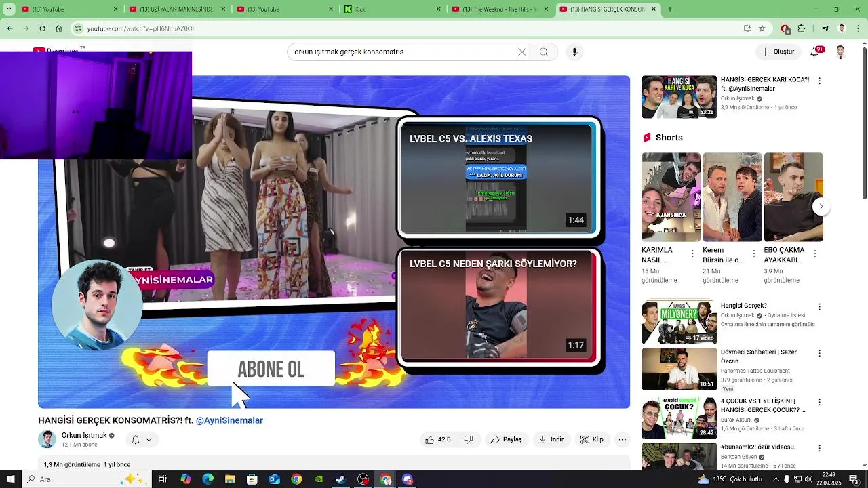Open options for Kerem Bürsin short
868x488 pixels.
point(753,253)
